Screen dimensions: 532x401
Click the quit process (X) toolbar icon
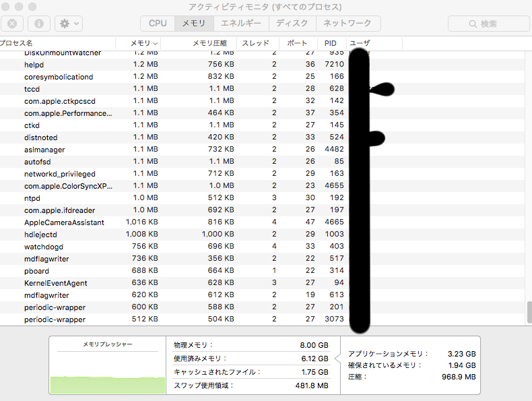click(x=12, y=24)
